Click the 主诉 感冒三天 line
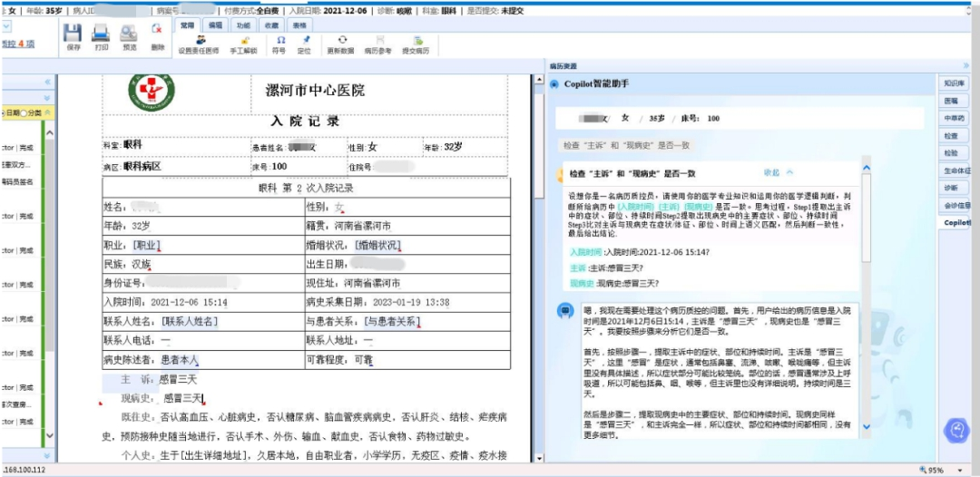This screenshot has width=980, height=477. coord(160,379)
